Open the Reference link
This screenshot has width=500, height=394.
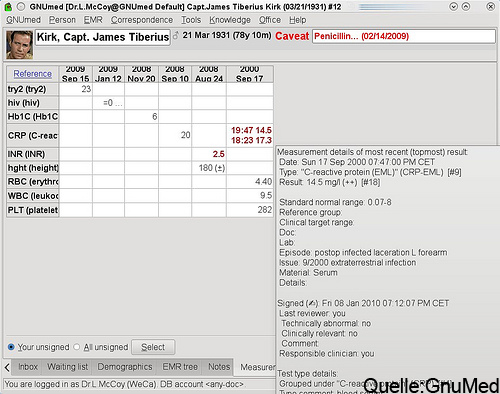click(x=32, y=74)
